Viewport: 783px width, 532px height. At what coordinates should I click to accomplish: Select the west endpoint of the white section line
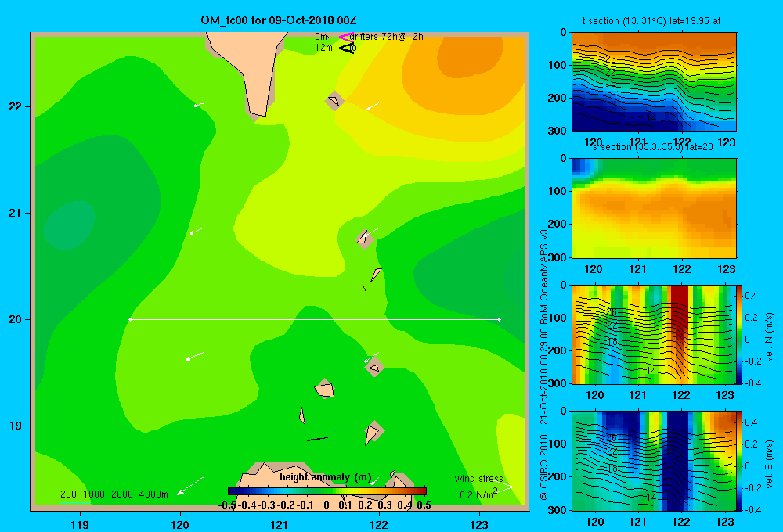pos(130,319)
